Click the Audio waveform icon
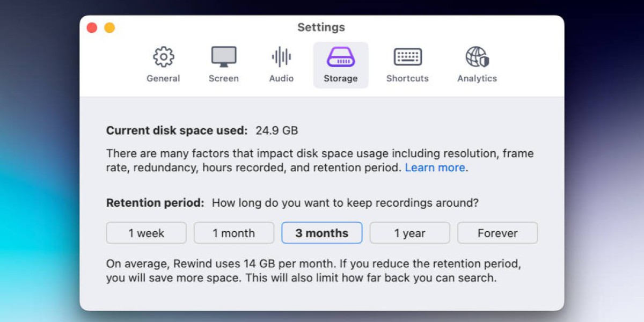Viewport: 644px width, 322px height. pos(281,56)
